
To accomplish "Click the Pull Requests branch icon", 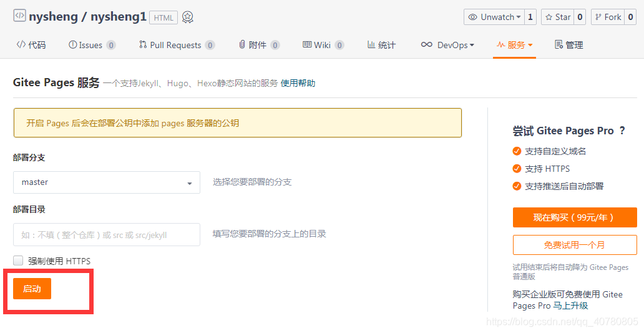I will (142, 44).
